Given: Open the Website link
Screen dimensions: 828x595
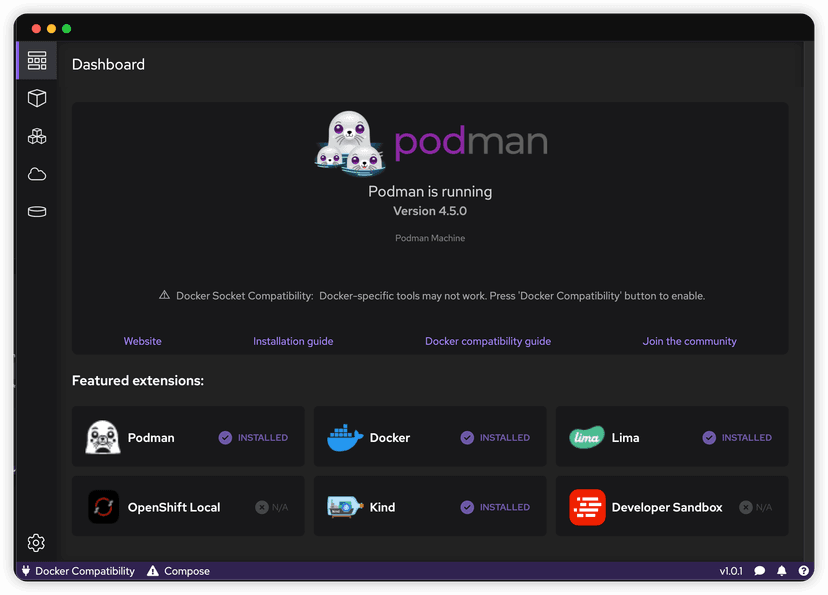Looking at the screenshot, I should 142,341.
